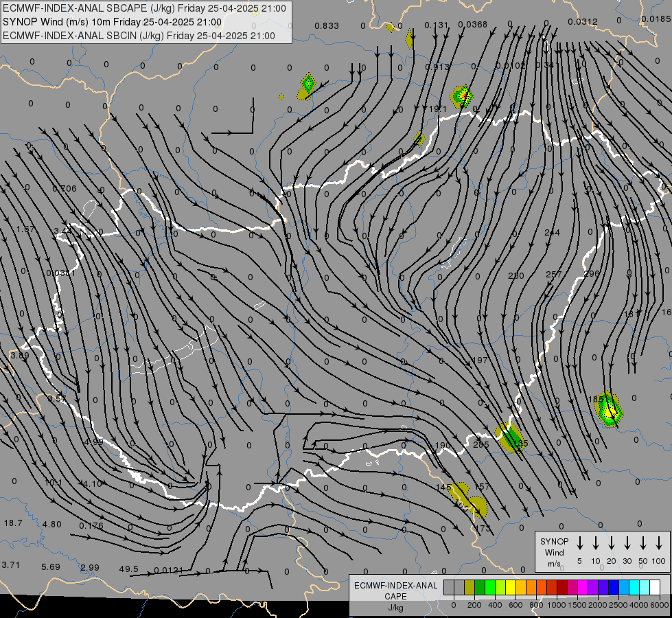Click the map value 296

[x=592, y=273]
